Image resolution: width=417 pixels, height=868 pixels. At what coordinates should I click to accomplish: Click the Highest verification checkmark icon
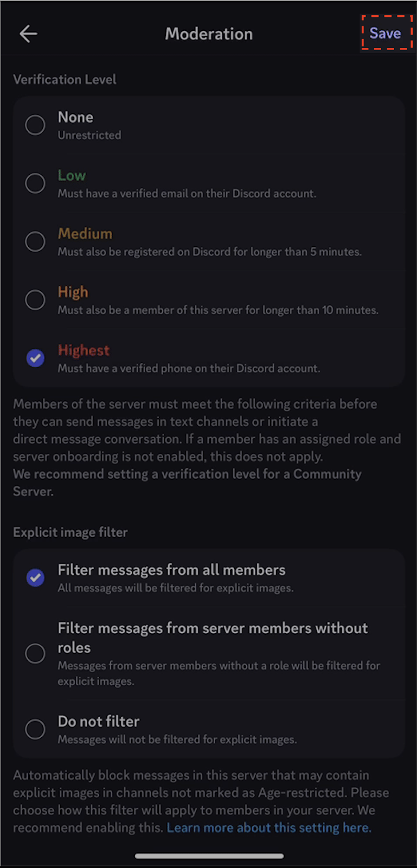point(35,358)
